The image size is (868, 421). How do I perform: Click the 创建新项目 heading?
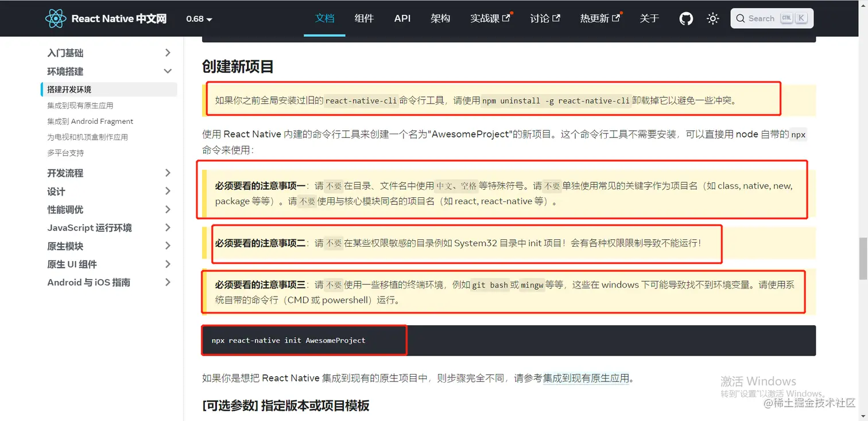click(238, 67)
